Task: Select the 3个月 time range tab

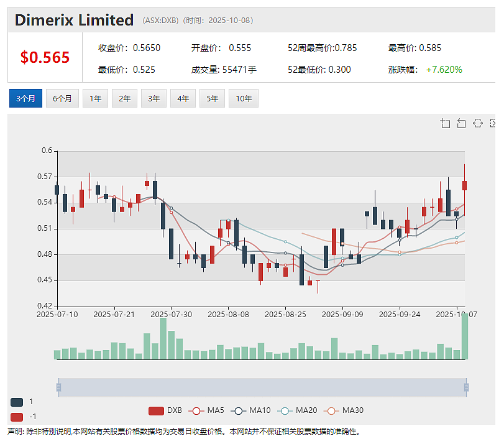Action: pos(25,98)
